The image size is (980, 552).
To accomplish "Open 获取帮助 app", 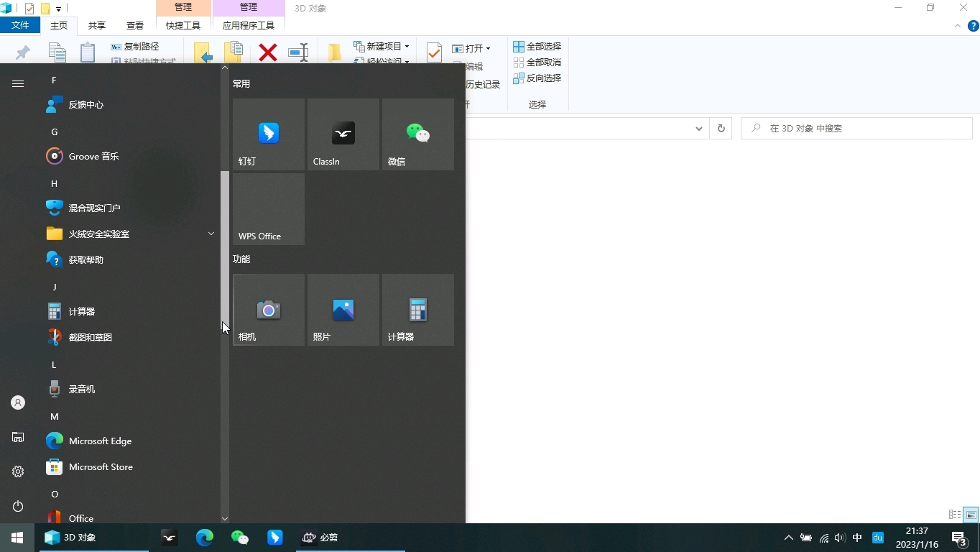I will pyautogui.click(x=129, y=259).
